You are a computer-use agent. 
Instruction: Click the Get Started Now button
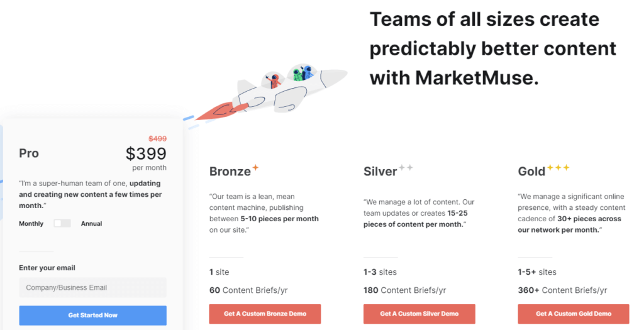tap(93, 315)
